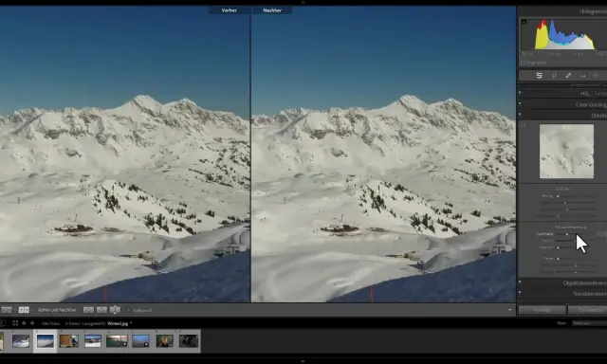The height and width of the screenshot is (364, 607).
Task: Select the brown wall person thumbnail
Action: (x=69, y=341)
